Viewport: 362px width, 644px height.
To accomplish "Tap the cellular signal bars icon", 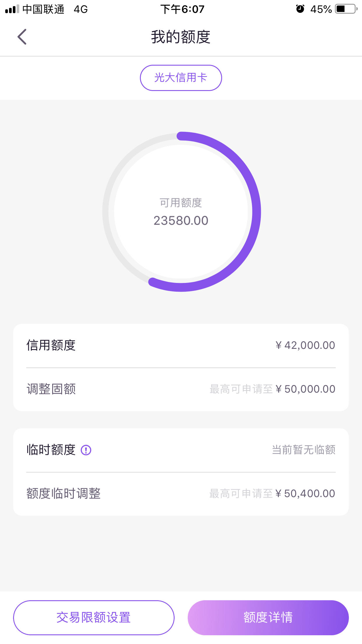I will [12, 9].
